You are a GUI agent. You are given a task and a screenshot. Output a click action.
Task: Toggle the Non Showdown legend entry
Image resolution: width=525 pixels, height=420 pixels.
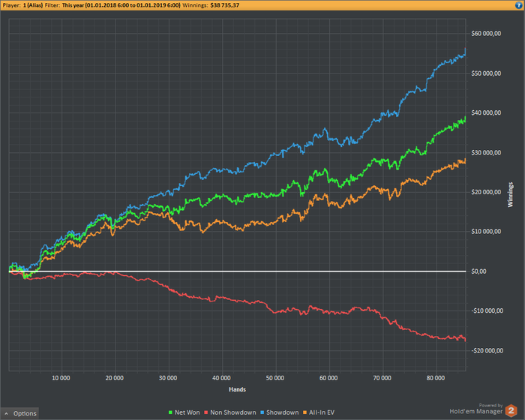click(230, 412)
